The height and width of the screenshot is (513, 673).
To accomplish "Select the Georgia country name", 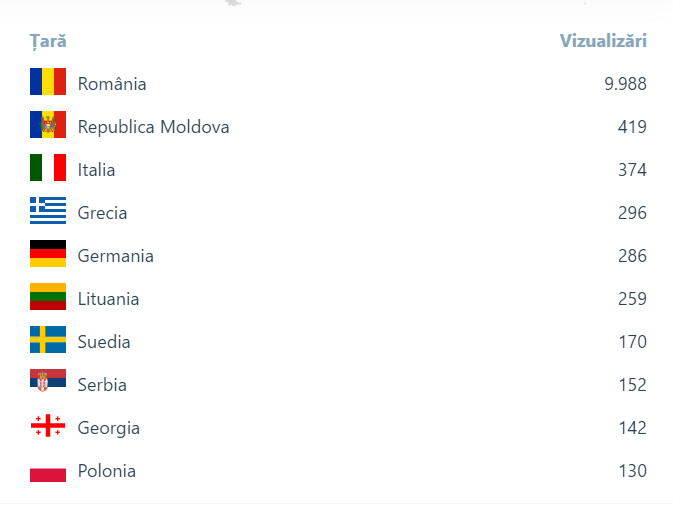I will tap(109, 428).
